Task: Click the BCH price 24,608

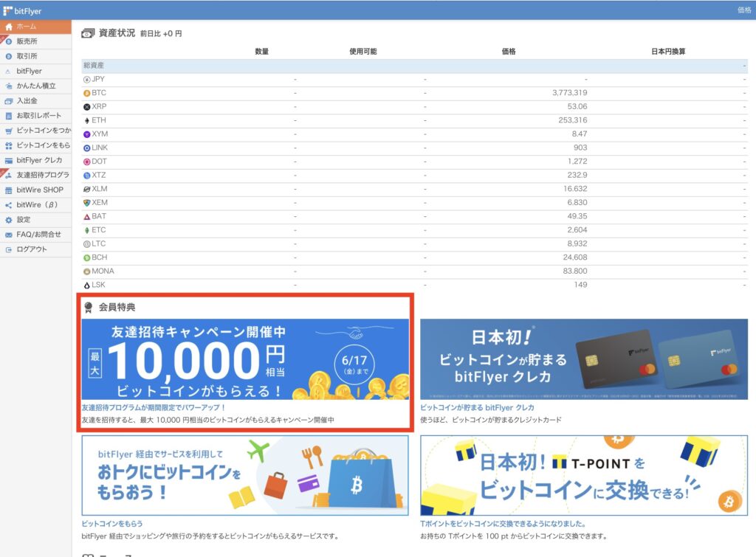Action: (x=575, y=257)
